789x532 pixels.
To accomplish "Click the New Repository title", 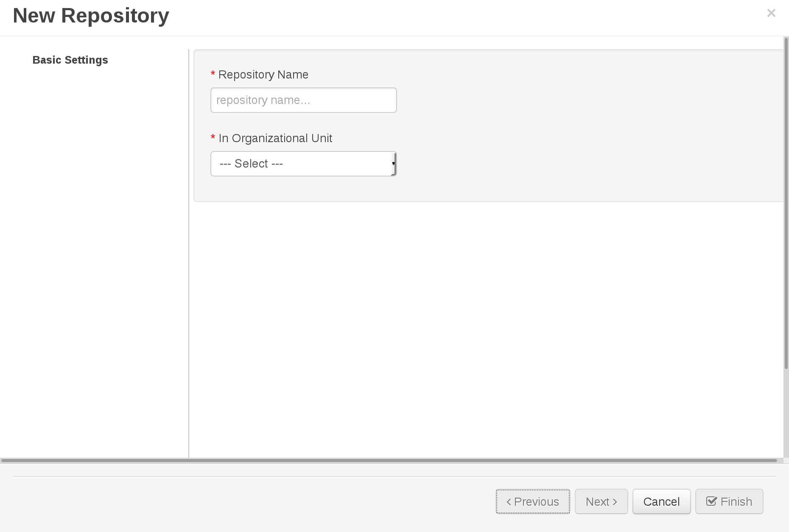I will [x=91, y=16].
